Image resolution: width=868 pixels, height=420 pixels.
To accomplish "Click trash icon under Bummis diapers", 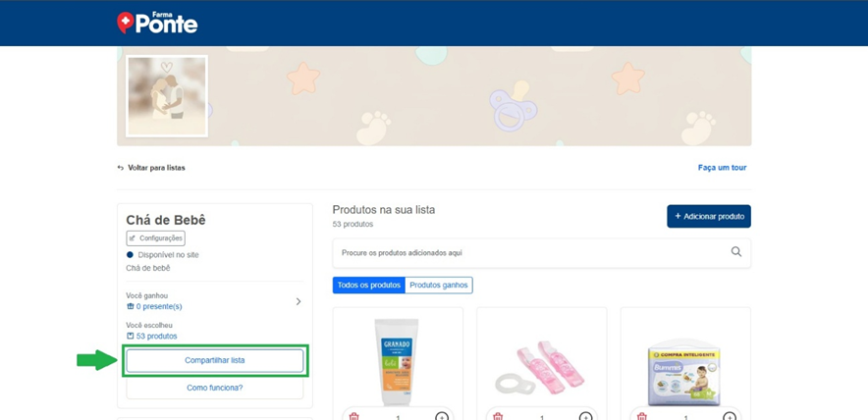I will pos(642,416).
